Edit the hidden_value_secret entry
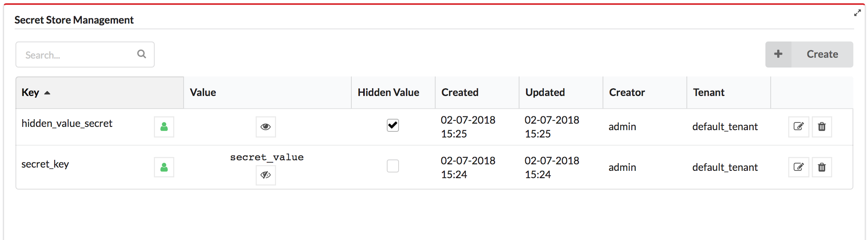 (798, 127)
